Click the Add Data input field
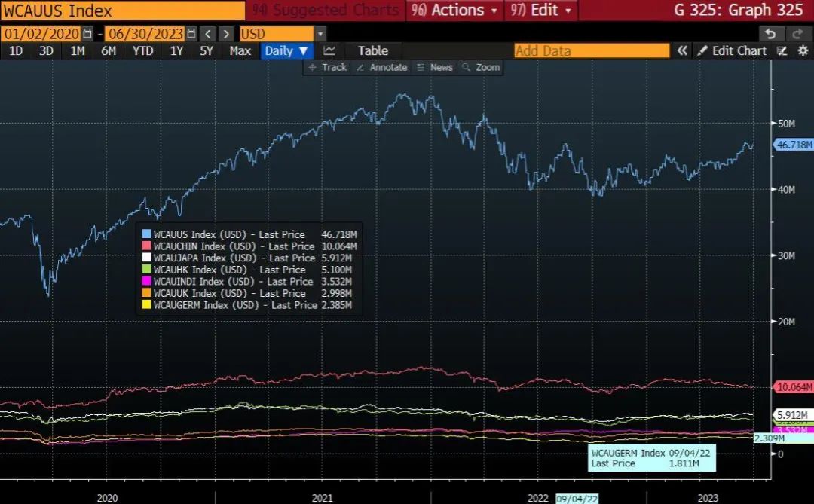This screenshot has width=814, height=504. coord(591,51)
